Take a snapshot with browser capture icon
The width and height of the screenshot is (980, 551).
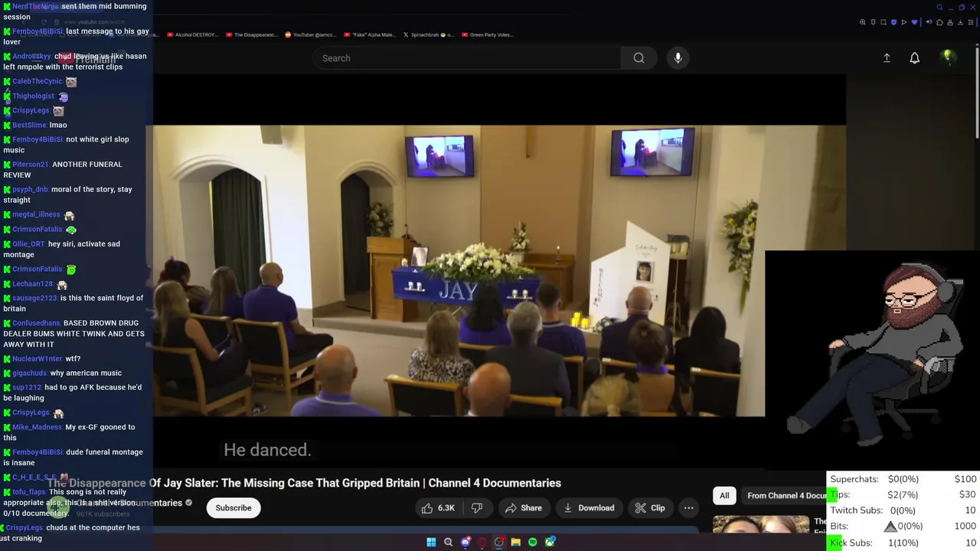click(884, 22)
